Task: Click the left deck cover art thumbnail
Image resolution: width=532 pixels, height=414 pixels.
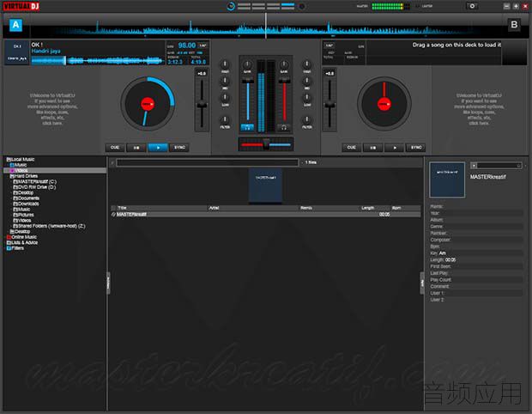Action: point(17,52)
